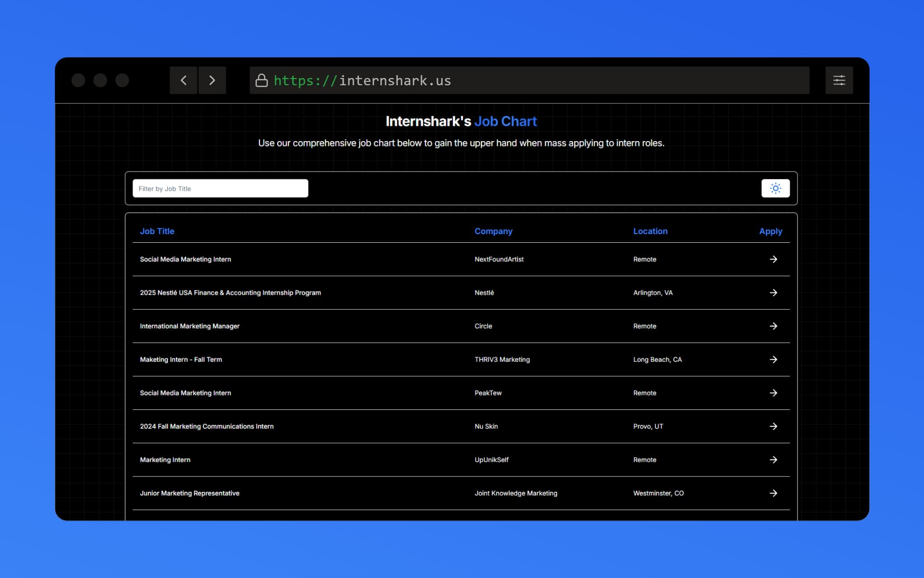924x578 pixels.
Task: Click the Company column header
Action: pos(493,231)
